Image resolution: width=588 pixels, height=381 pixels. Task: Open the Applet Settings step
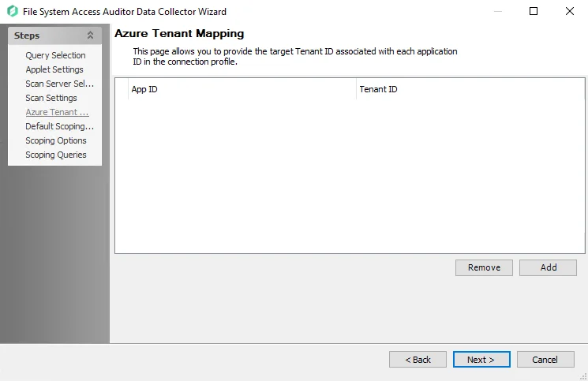click(x=54, y=69)
